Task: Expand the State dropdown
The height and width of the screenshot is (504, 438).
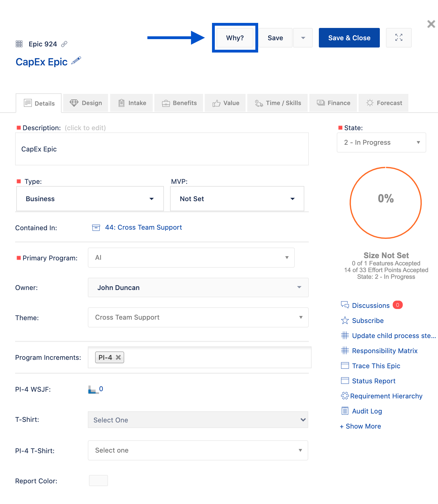Action: pyautogui.click(x=381, y=142)
